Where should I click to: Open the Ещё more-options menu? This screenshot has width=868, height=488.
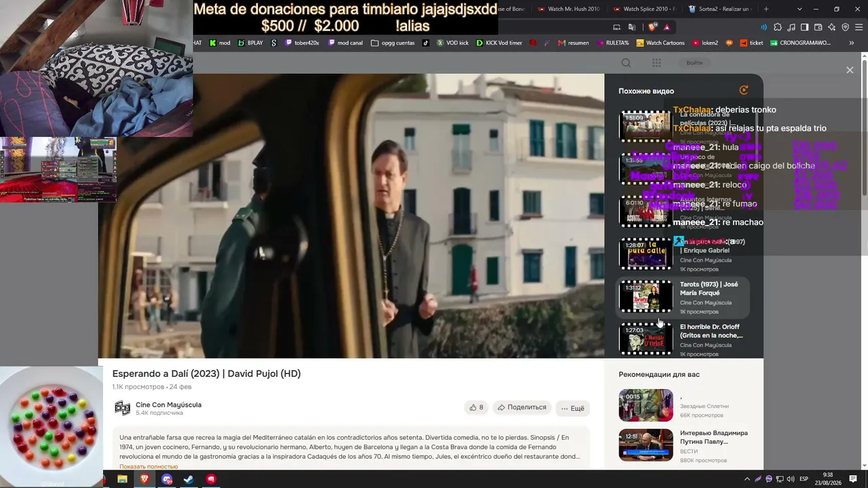(573, 408)
